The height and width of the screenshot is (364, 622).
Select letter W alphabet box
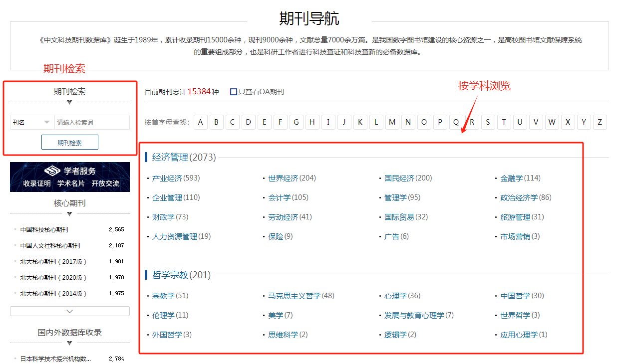click(552, 122)
